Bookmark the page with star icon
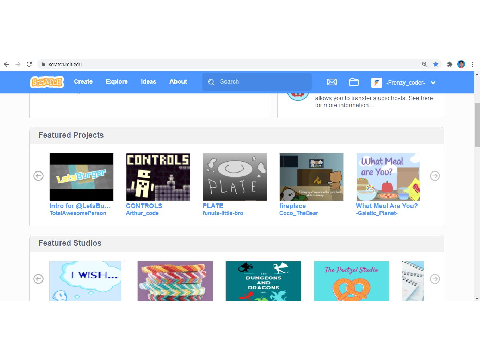 click(x=436, y=64)
